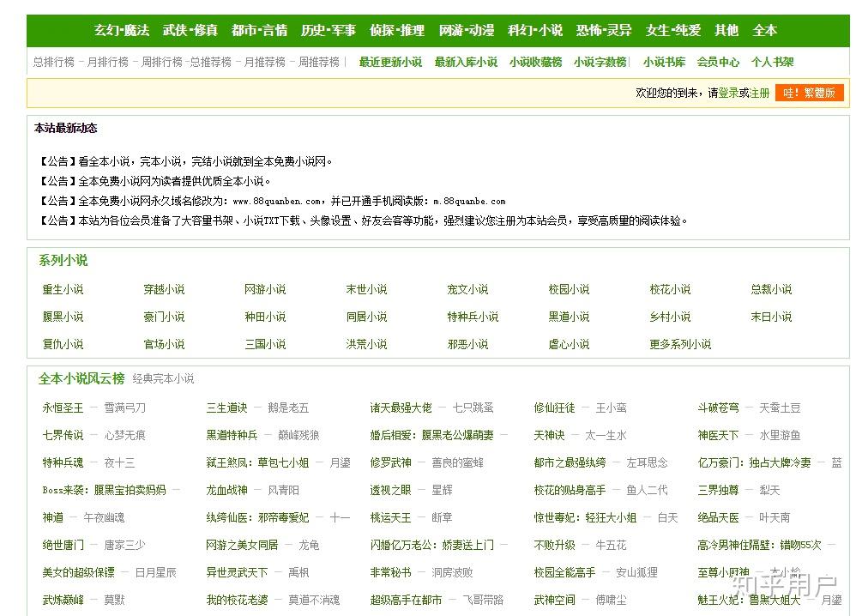Open the 科幻·小说 category
The width and height of the screenshot is (862, 616).
click(535, 30)
